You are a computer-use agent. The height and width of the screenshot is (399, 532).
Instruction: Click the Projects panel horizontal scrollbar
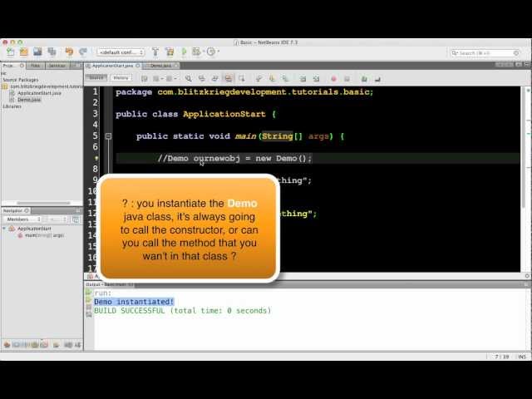pos(43,203)
